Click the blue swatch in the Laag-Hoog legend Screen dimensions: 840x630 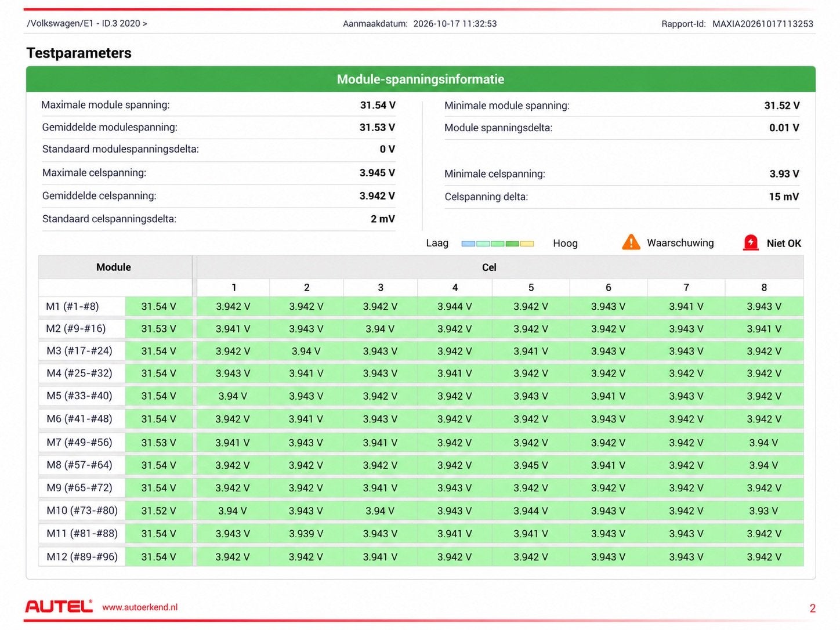pyautogui.click(x=468, y=244)
